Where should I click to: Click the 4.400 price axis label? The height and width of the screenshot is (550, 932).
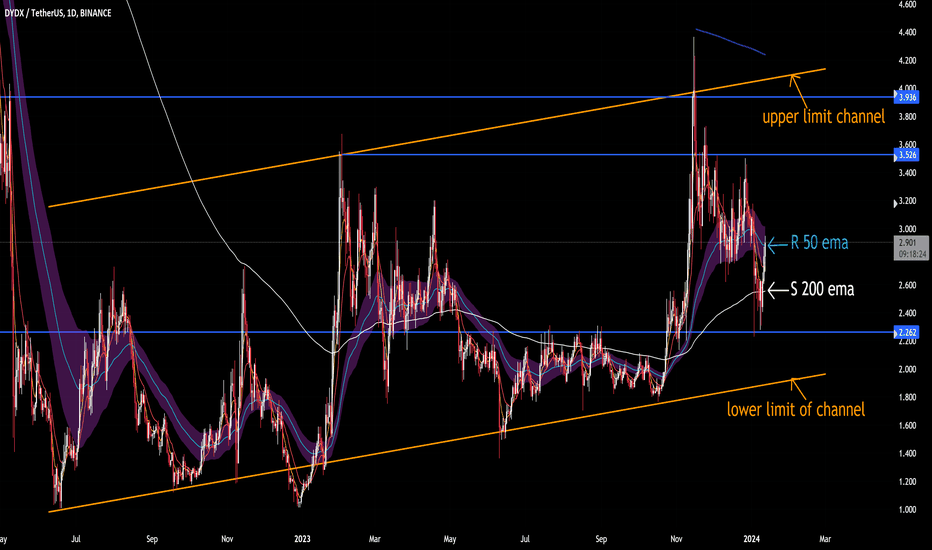pos(907,32)
